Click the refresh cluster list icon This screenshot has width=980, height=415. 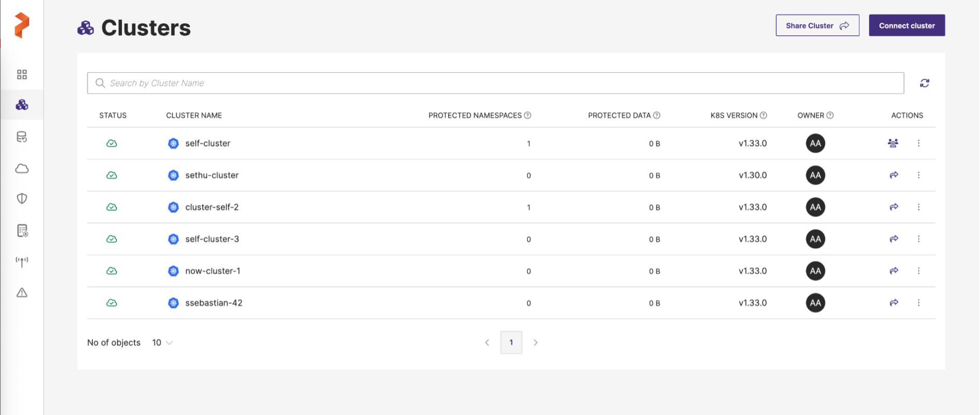924,83
